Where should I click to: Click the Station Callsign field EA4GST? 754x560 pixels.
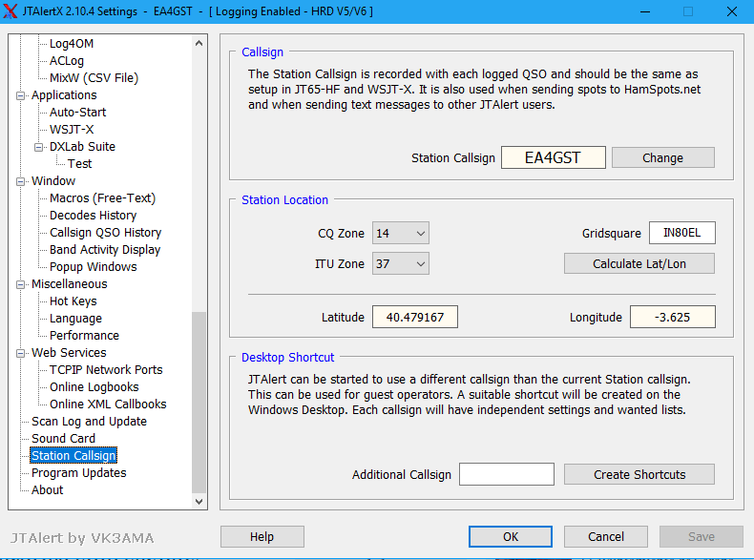[553, 157]
